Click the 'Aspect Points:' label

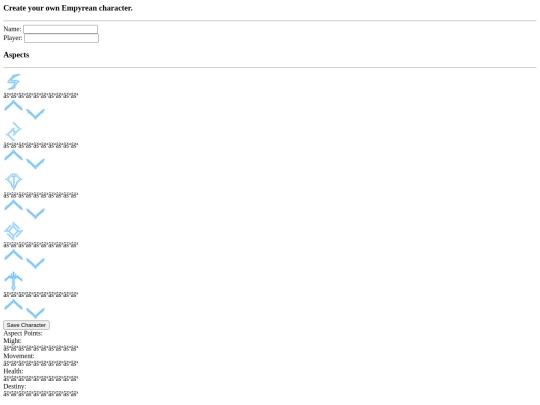23,333
